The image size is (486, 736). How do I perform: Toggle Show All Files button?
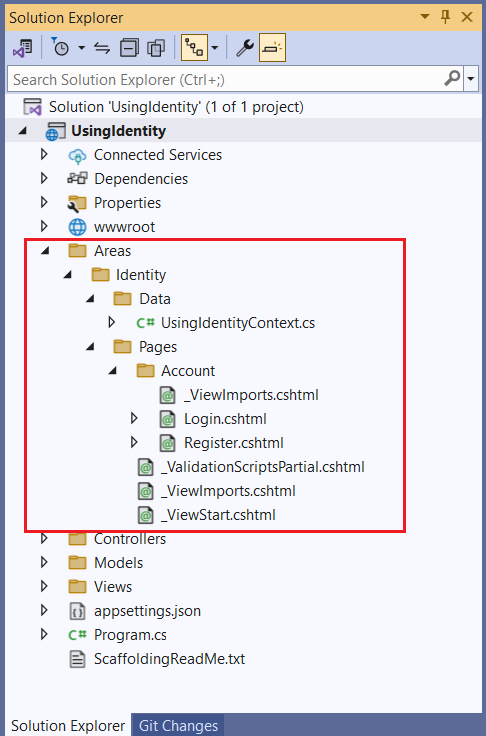(156, 48)
